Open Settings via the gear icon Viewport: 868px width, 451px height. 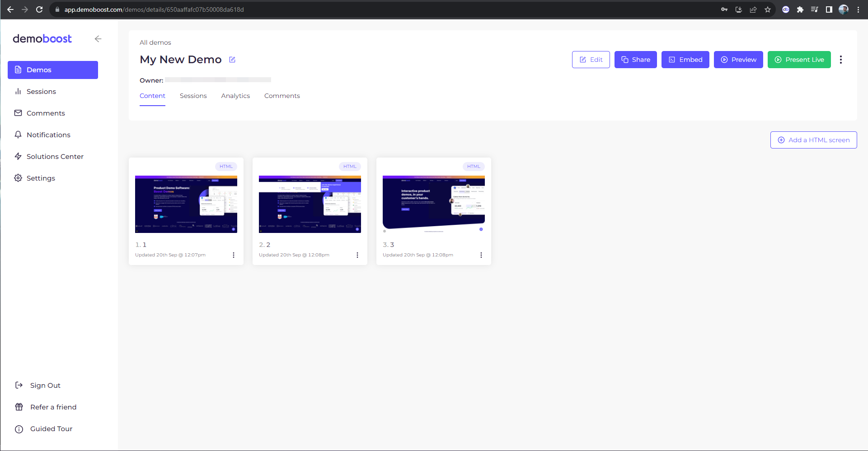pyautogui.click(x=18, y=178)
